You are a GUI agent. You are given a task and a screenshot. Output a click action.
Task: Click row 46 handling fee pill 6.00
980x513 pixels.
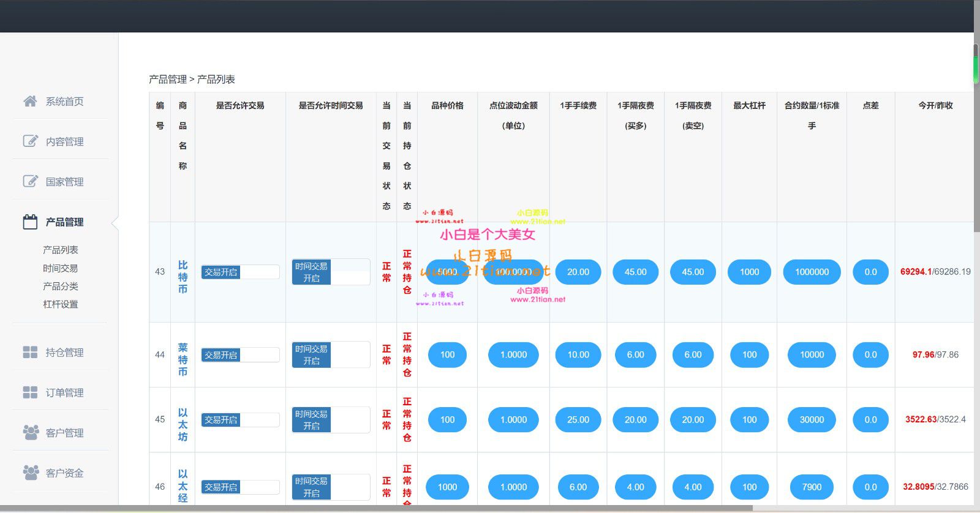[x=578, y=487]
